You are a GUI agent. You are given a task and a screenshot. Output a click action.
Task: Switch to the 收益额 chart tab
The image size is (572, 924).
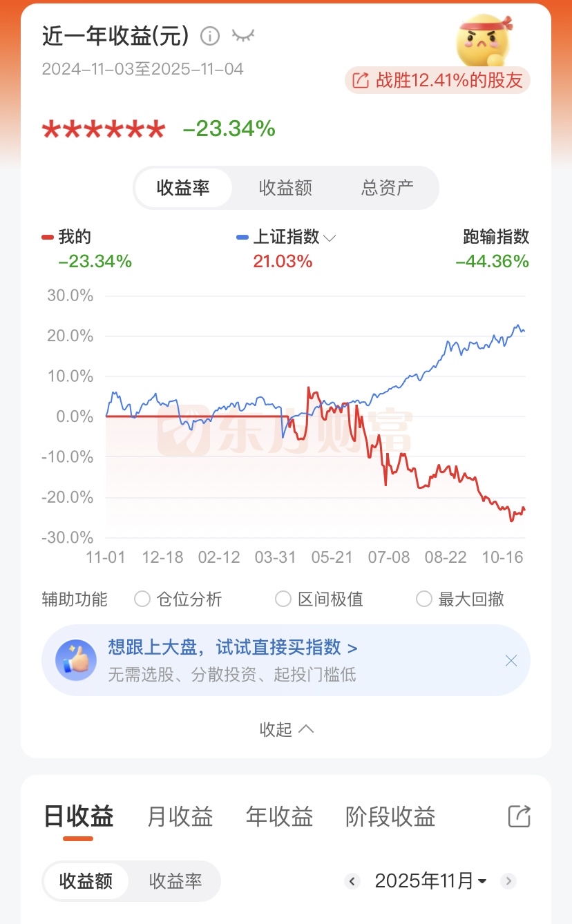point(285,188)
